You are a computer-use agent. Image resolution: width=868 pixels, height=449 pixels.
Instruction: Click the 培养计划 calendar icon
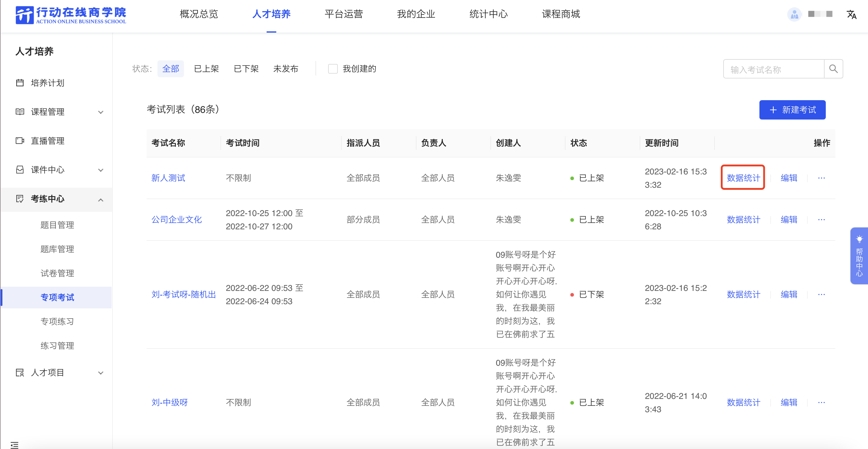pos(20,83)
